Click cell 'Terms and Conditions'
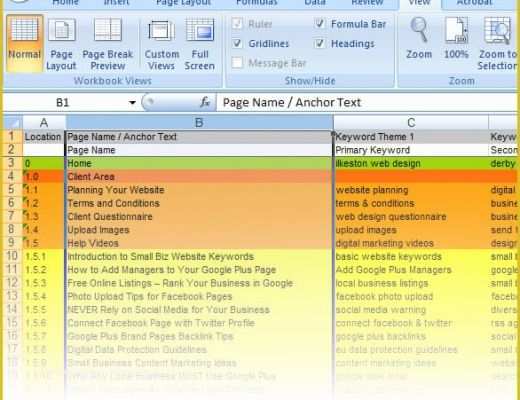Viewport: 520px width, 400px height. point(199,203)
